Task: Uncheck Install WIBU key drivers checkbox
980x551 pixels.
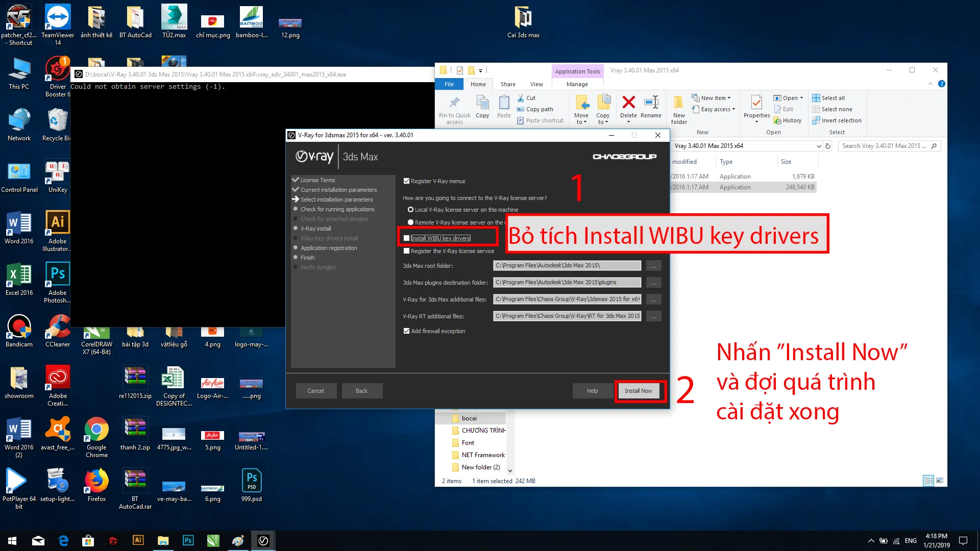Action: tap(407, 238)
